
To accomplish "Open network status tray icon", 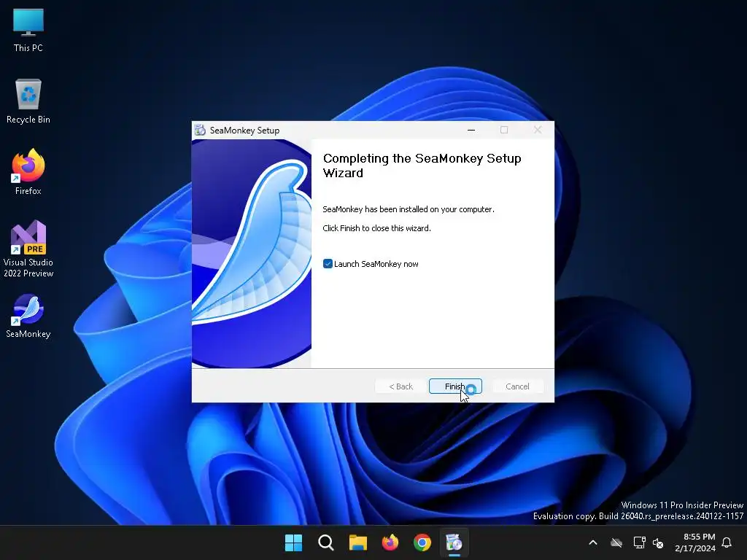I will [x=639, y=542].
